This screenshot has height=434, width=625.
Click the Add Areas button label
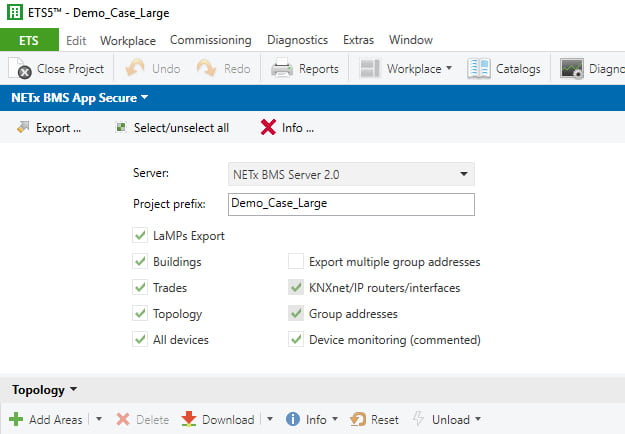pyautogui.click(x=56, y=420)
